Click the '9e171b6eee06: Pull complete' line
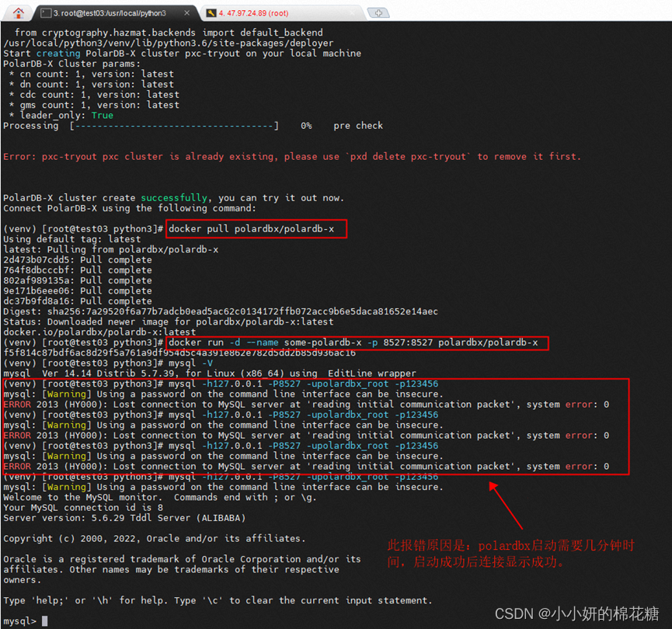The width and height of the screenshot is (672, 629). (x=78, y=290)
